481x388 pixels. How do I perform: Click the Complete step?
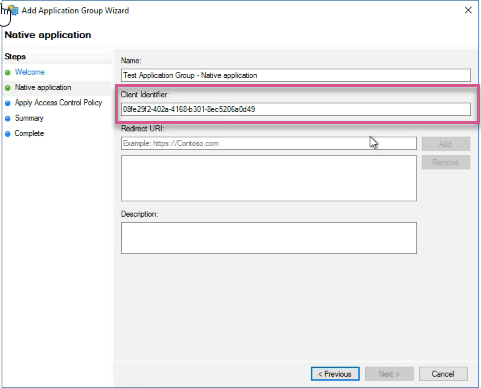[29, 133]
